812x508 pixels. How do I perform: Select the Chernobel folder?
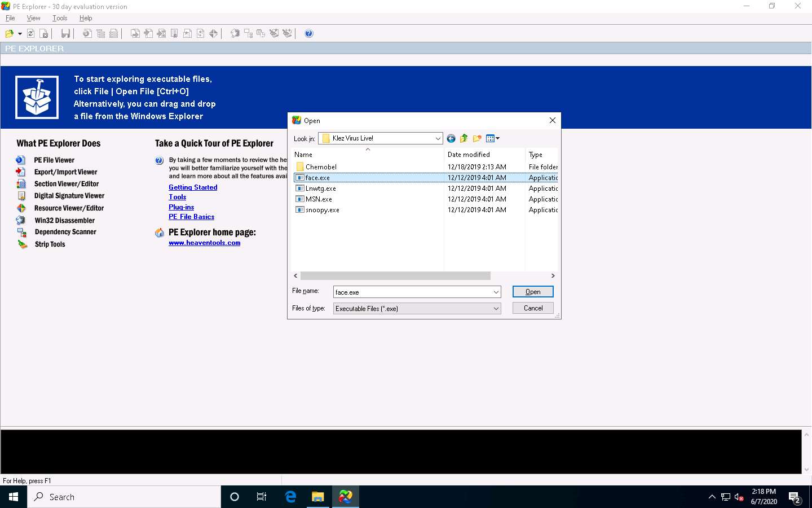(x=321, y=167)
